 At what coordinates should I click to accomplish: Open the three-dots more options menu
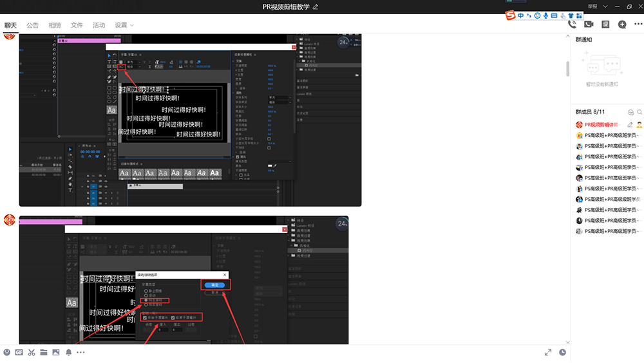coord(638,24)
